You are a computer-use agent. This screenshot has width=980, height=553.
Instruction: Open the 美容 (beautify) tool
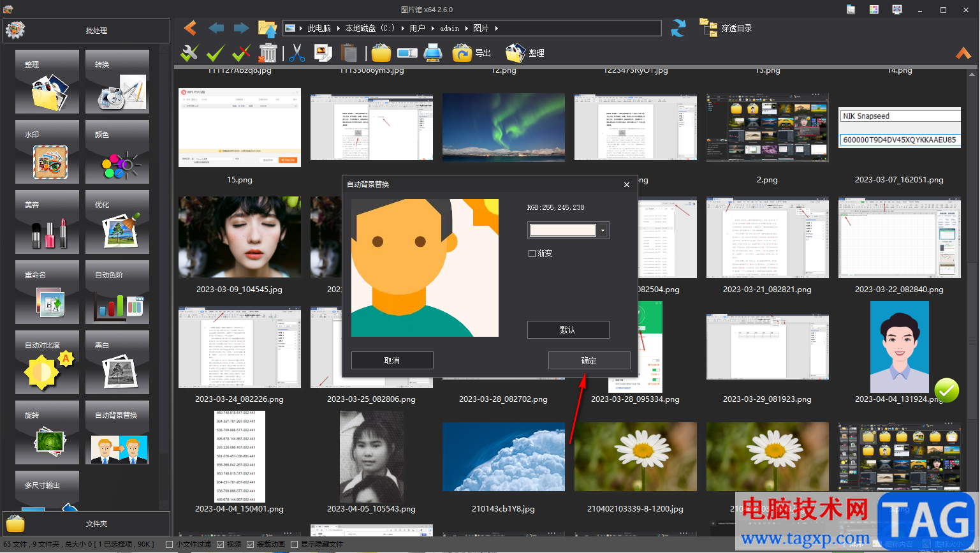click(x=47, y=222)
